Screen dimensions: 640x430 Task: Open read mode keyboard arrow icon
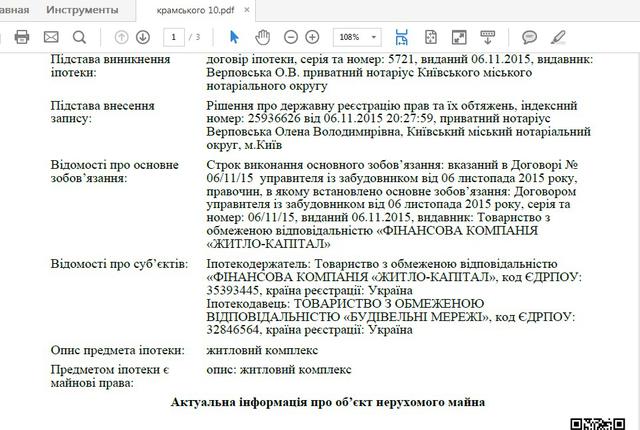487,37
